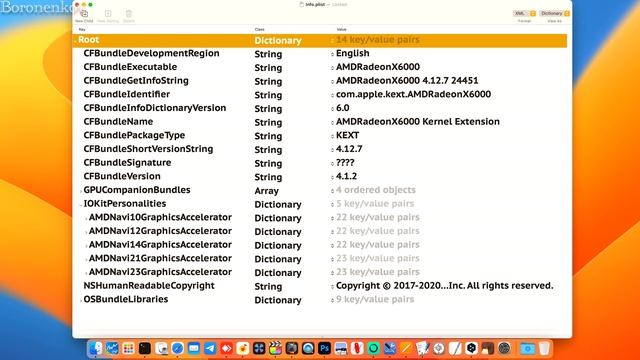Expand AMDNavi10GraphicsAccelerator entry
Image resolution: width=640 pixels, height=360 pixels.
click(86, 218)
